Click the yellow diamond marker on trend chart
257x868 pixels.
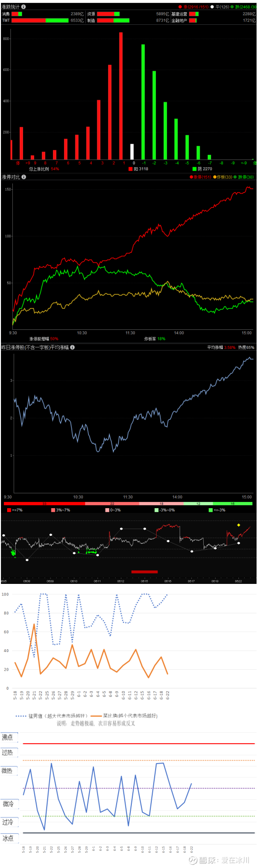(238, 525)
